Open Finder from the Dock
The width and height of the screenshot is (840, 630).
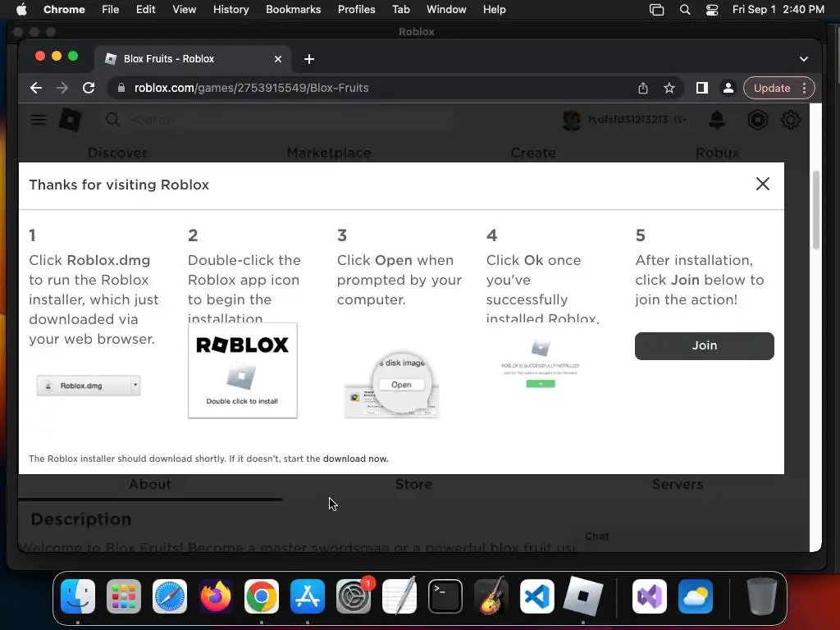(78, 596)
